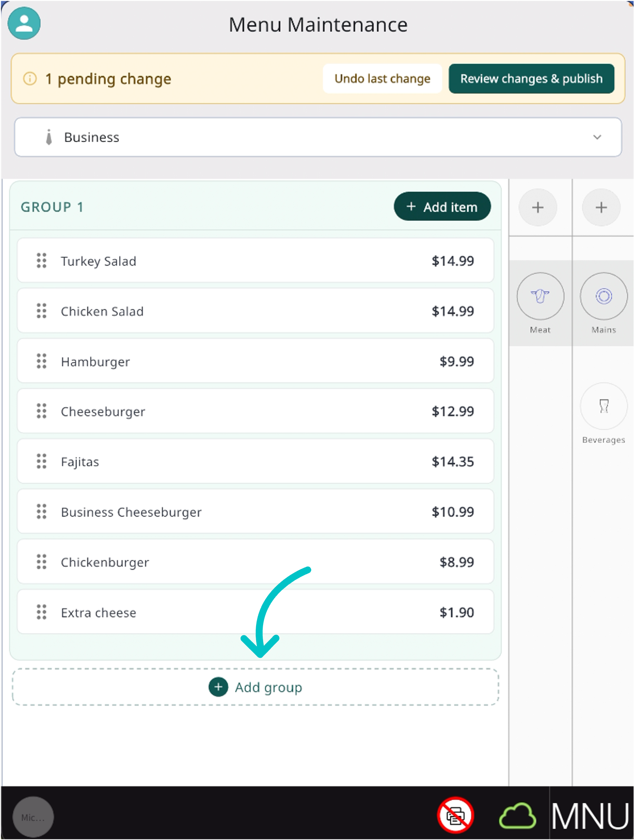Click the $1.90 price of Extra cheese

coord(457,612)
